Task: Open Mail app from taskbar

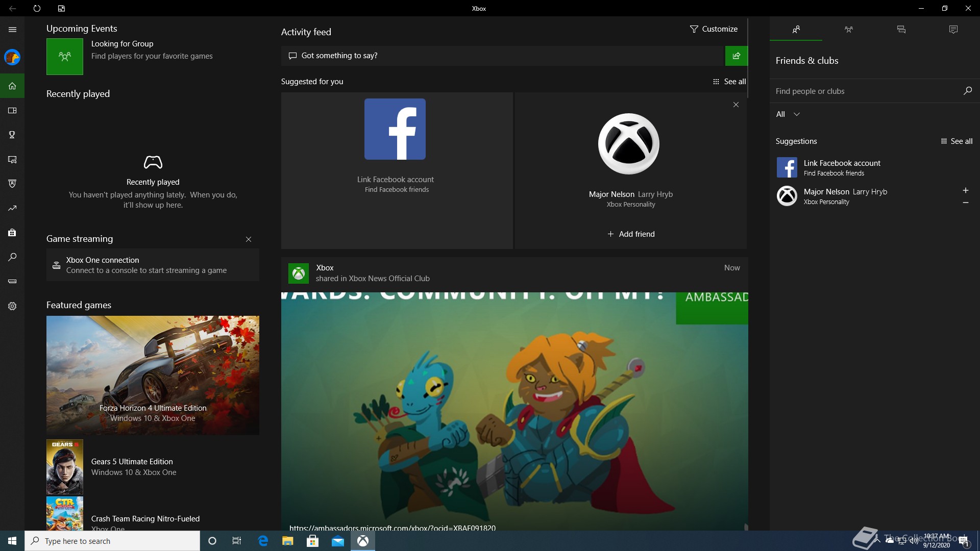Action: coord(338,541)
